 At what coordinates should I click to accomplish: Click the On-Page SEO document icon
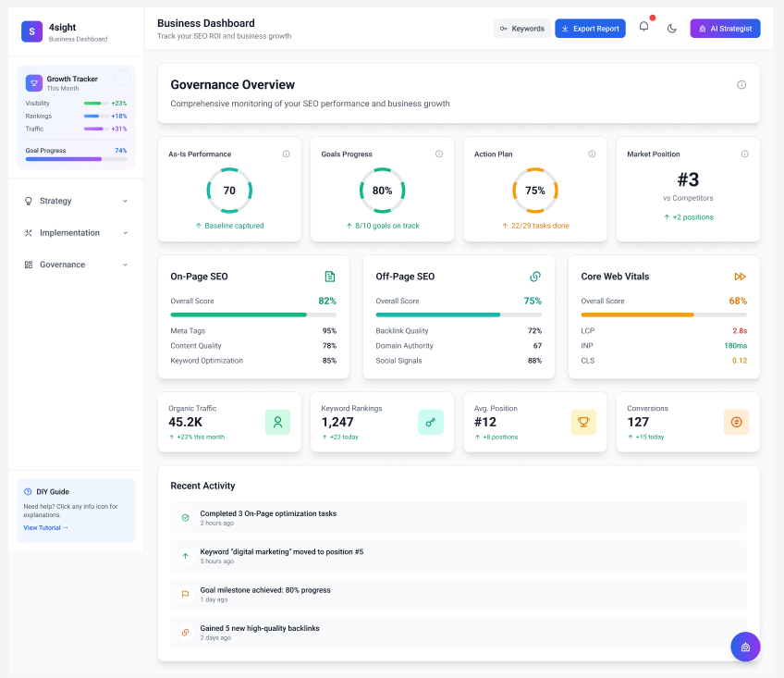330,277
